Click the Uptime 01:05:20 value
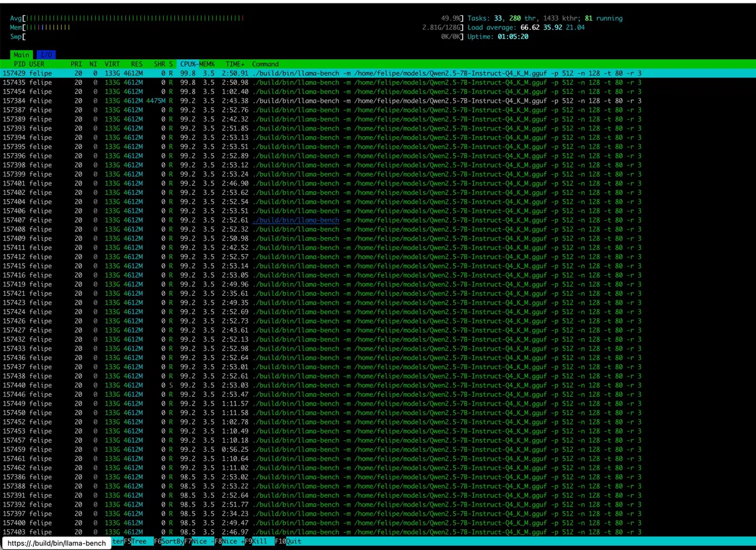 click(x=513, y=36)
